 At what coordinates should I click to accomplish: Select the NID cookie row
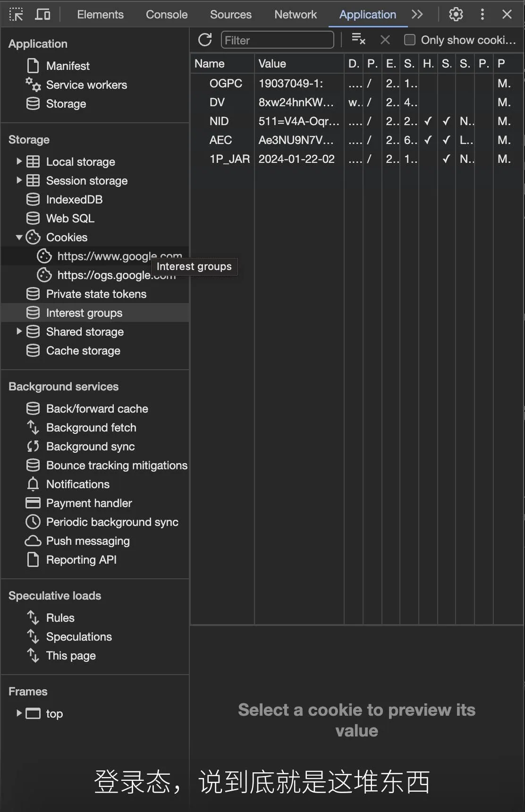coord(357,121)
